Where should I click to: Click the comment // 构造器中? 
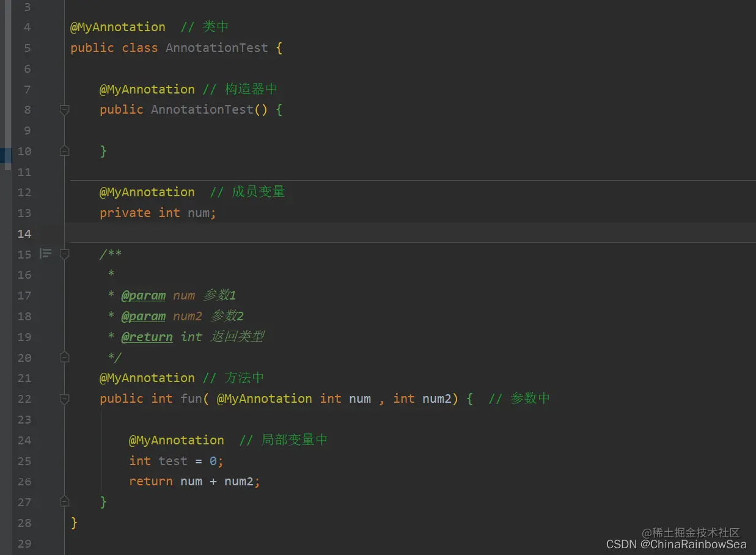240,89
